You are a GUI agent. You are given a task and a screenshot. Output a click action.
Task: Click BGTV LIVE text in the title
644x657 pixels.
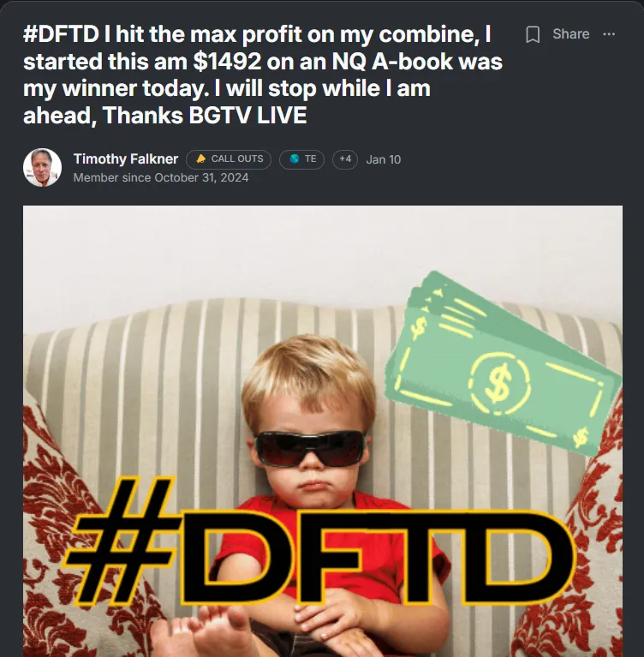[247, 116]
